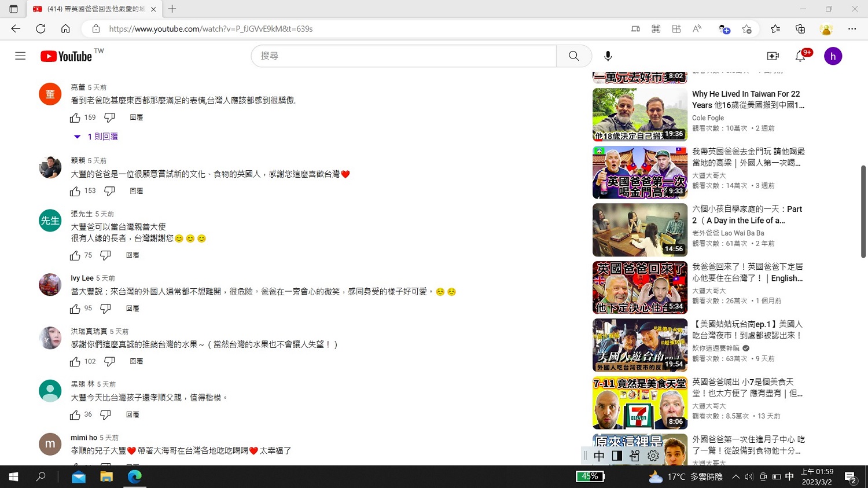Image resolution: width=868 pixels, height=488 pixels.
Task: Open 7-11 美食天堂 video thumbnail (8:06)
Action: click(640, 403)
